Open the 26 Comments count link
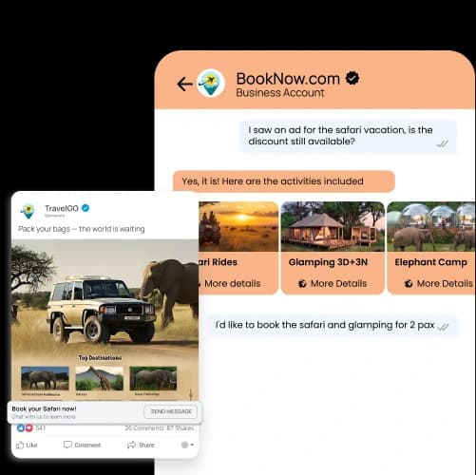Screen dimensions: 476x475 (144, 428)
